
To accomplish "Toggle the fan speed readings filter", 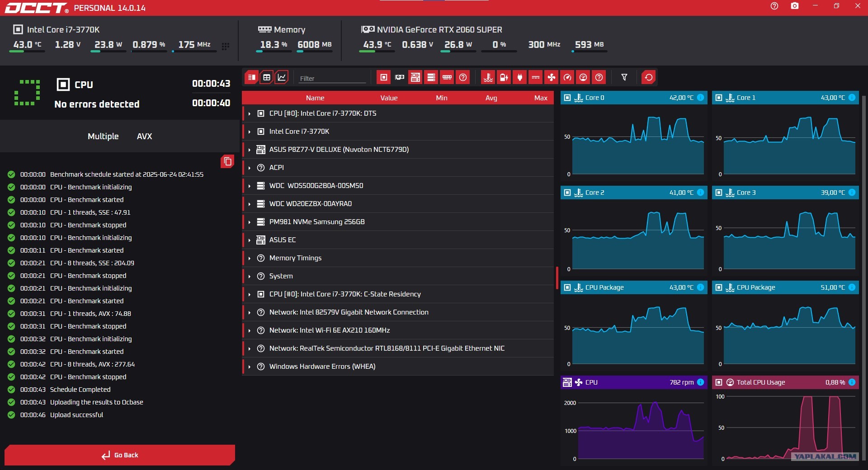I will (552, 77).
